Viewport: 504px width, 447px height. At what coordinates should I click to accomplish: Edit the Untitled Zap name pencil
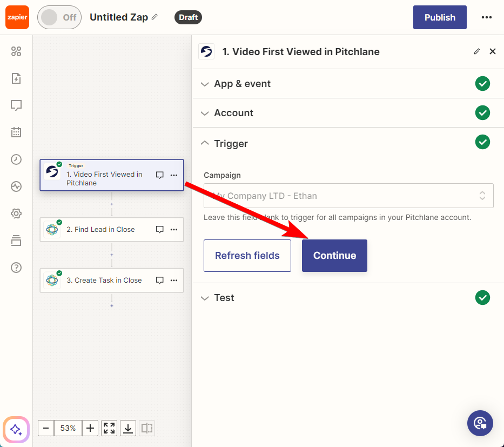154,17
